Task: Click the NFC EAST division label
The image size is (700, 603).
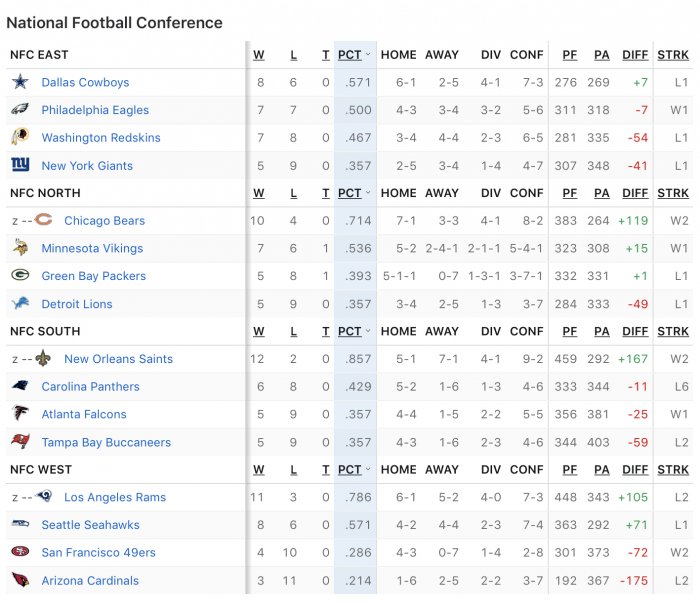Action: coord(39,55)
